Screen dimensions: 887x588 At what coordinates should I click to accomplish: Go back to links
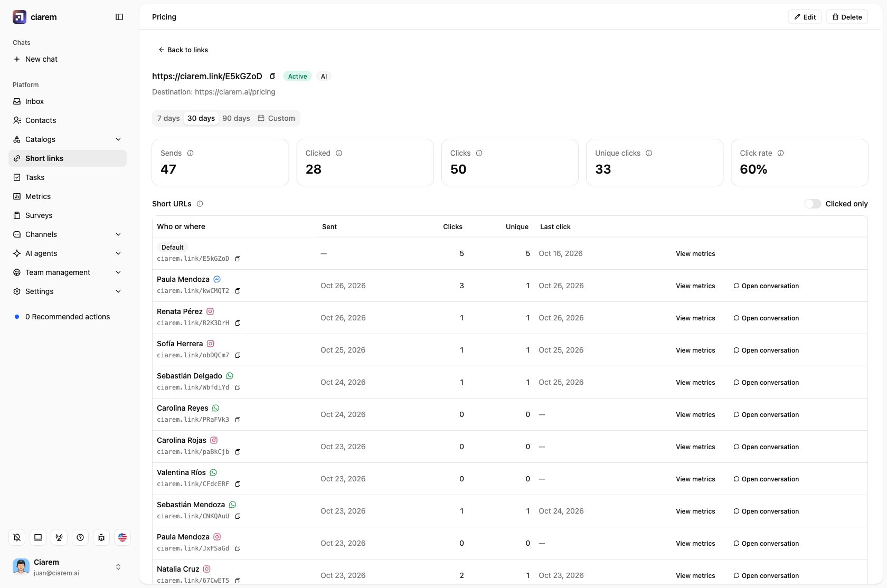point(183,50)
